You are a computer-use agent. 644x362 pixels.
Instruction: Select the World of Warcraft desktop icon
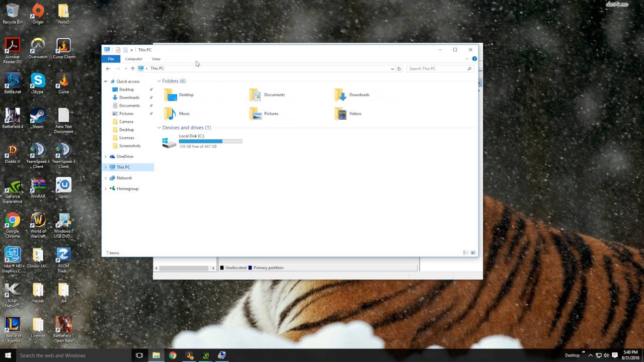coord(38,225)
